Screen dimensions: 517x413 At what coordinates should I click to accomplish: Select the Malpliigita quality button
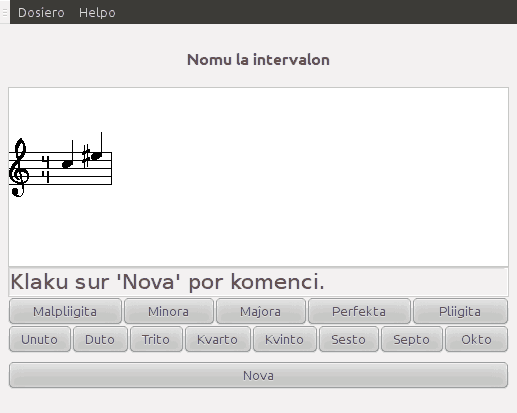(65, 311)
